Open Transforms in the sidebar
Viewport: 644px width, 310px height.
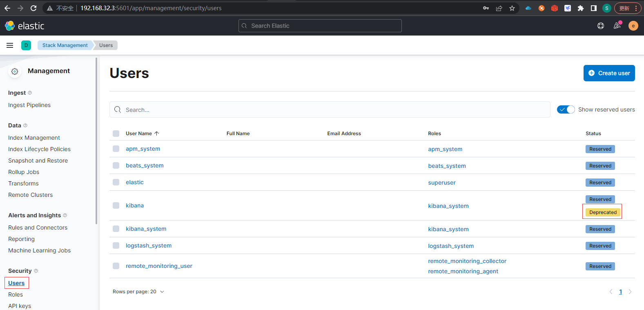(x=23, y=183)
